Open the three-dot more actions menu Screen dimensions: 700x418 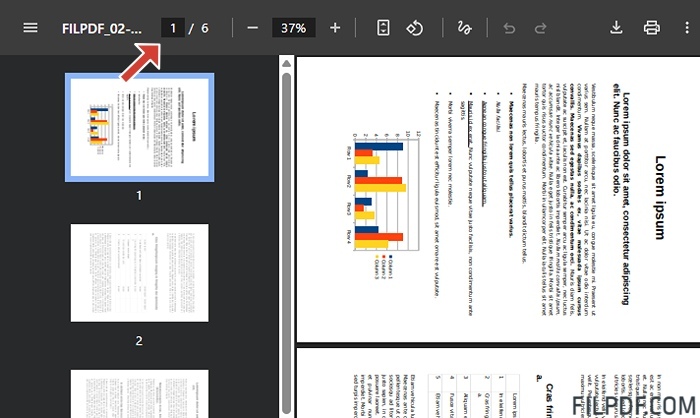click(686, 28)
